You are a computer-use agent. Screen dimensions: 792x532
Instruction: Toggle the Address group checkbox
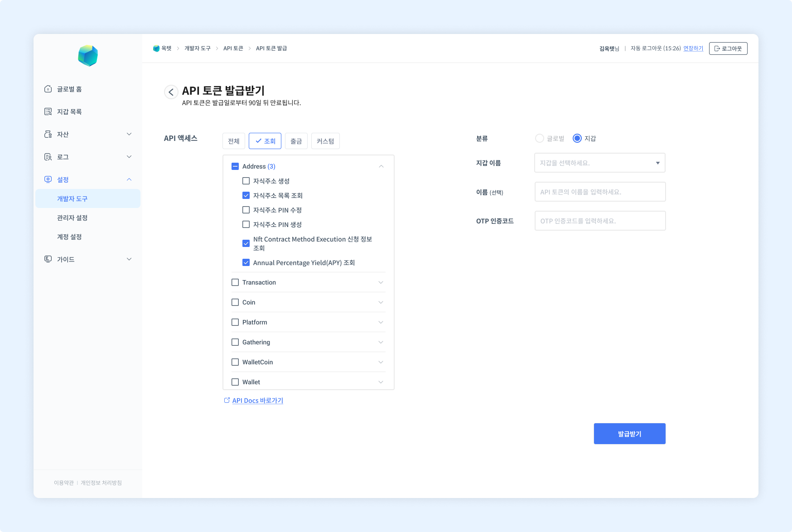235,166
